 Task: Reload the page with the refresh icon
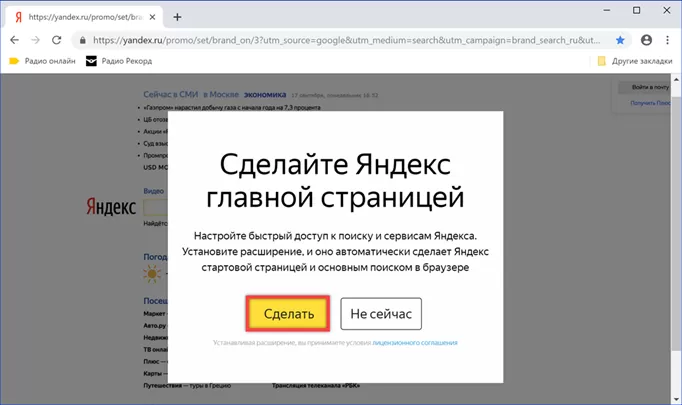click(x=57, y=40)
